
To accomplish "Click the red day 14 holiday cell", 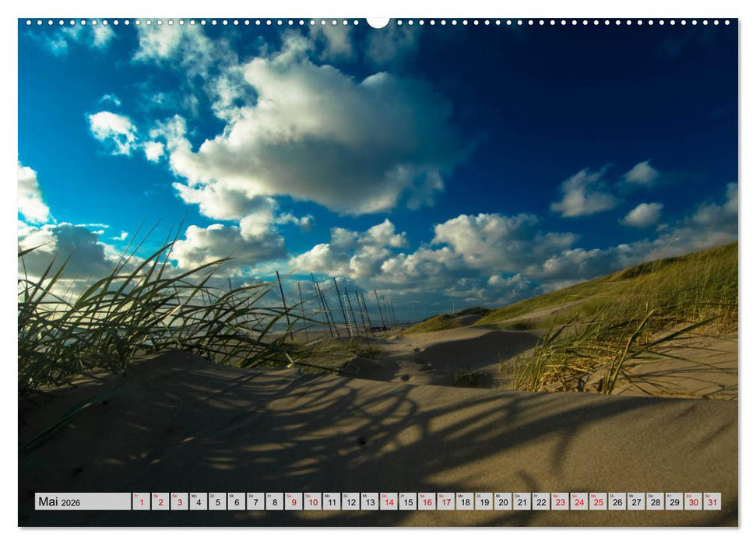I will [x=389, y=501].
